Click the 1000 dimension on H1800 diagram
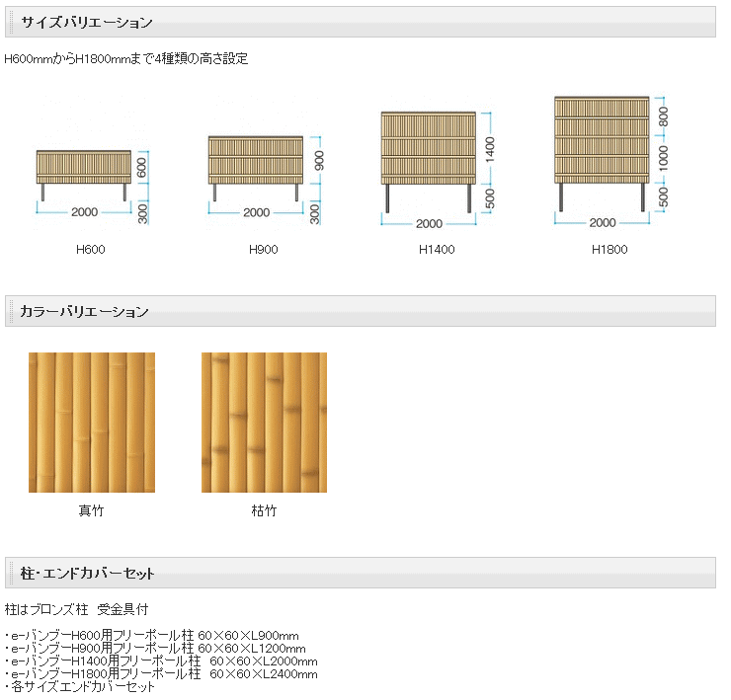Image resolution: width=731 pixels, height=700 pixels. coord(664,158)
